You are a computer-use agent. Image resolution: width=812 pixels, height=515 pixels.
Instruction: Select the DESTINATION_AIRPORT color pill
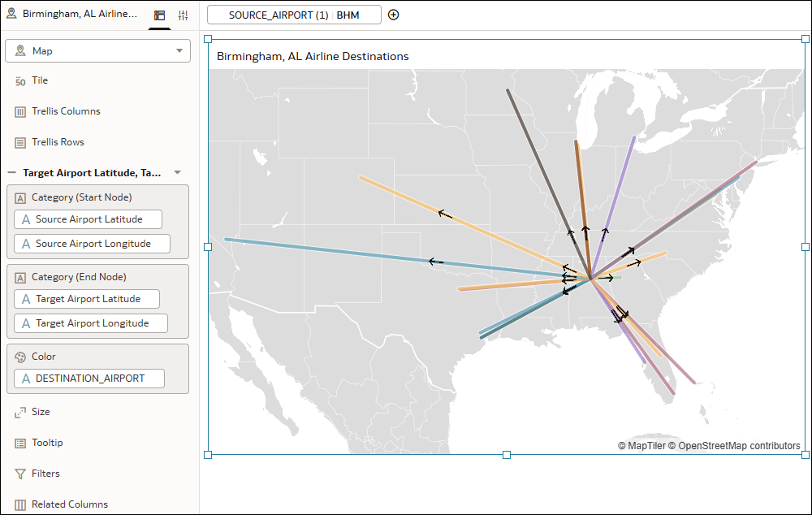89,378
